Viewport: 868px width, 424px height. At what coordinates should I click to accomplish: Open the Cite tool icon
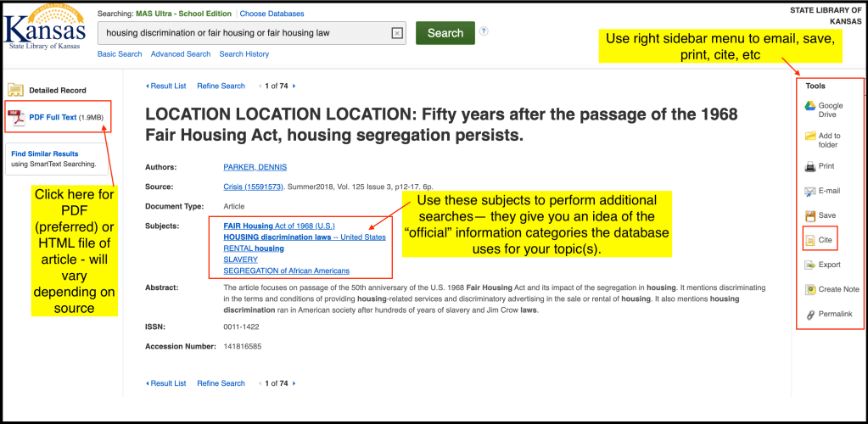point(809,241)
